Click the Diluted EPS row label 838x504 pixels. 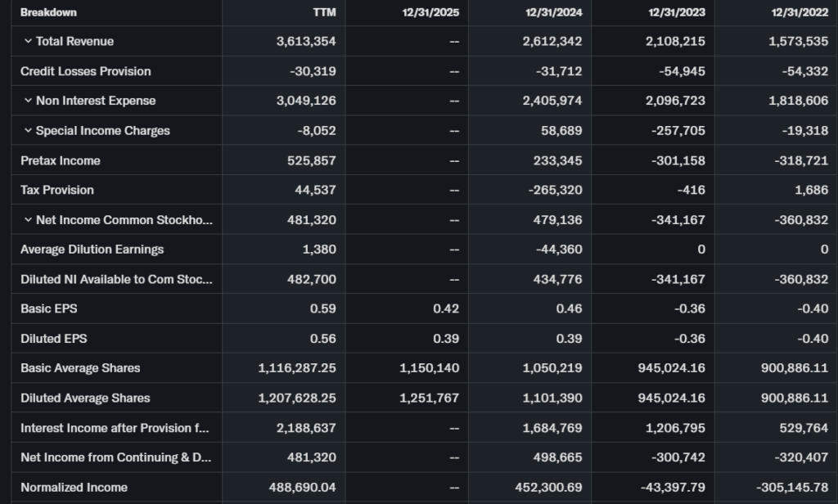[54, 339]
